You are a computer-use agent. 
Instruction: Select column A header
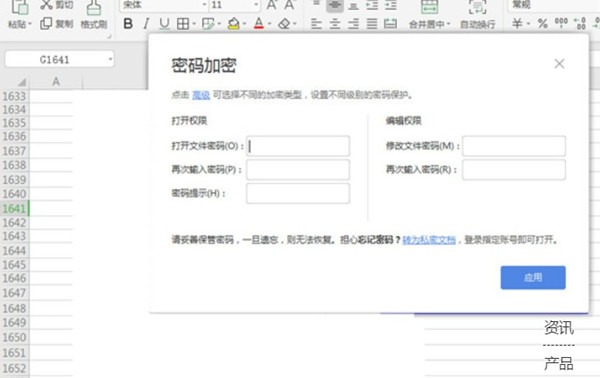(x=56, y=81)
